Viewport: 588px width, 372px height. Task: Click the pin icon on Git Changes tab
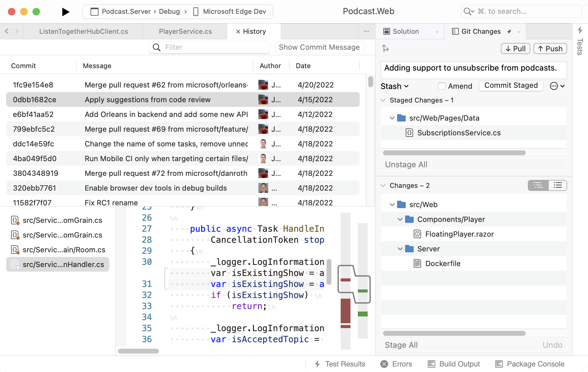pos(509,32)
